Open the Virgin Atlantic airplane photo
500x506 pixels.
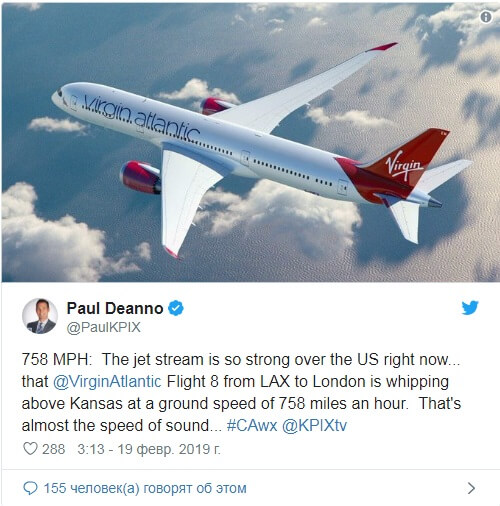pos(251,143)
